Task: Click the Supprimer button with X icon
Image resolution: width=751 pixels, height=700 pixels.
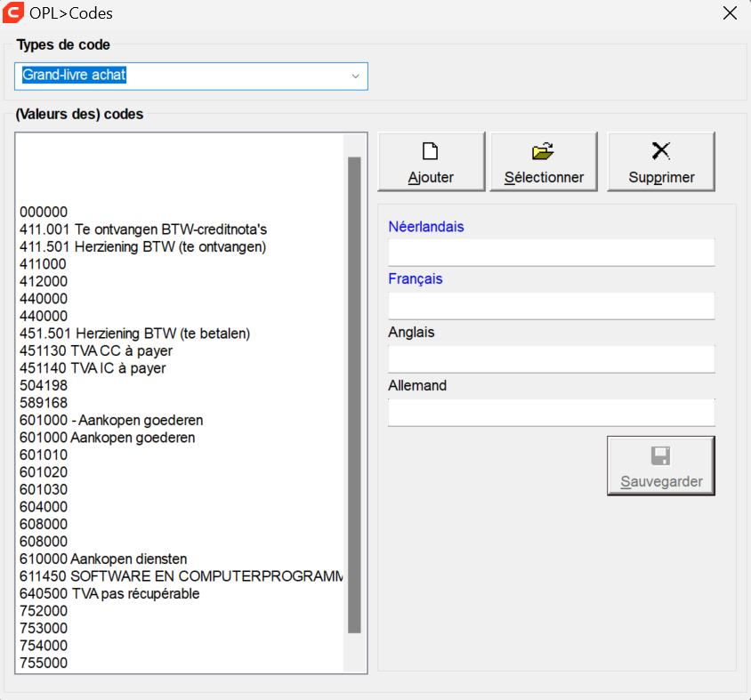Action: 661,162
